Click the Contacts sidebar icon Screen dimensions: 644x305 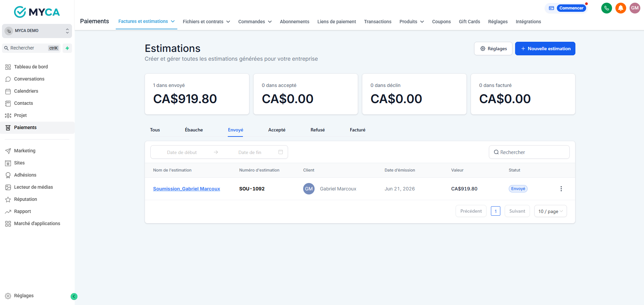8,103
